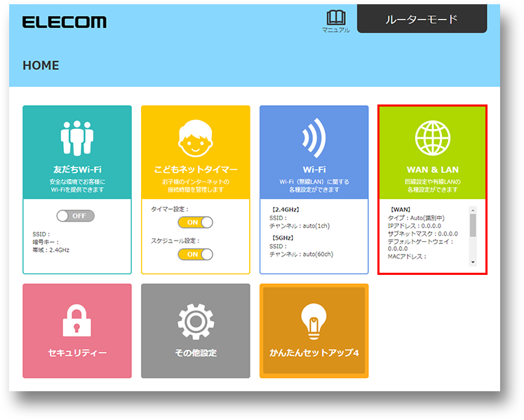Screen dimensions: 524x420
Task: Click the WAN info scrollbar down arrow
Action: coord(473,262)
